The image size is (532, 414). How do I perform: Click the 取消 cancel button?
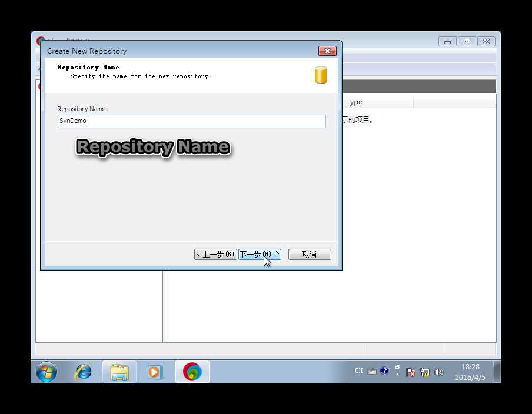(310, 254)
